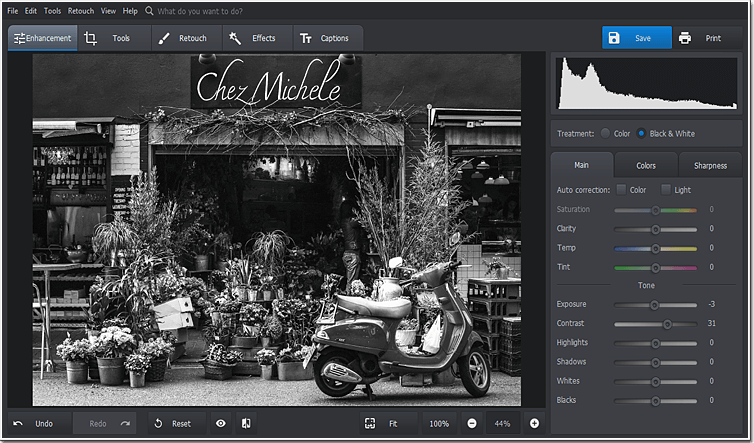
Task: Click the Clarity slider handle
Action: pyautogui.click(x=655, y=229)
